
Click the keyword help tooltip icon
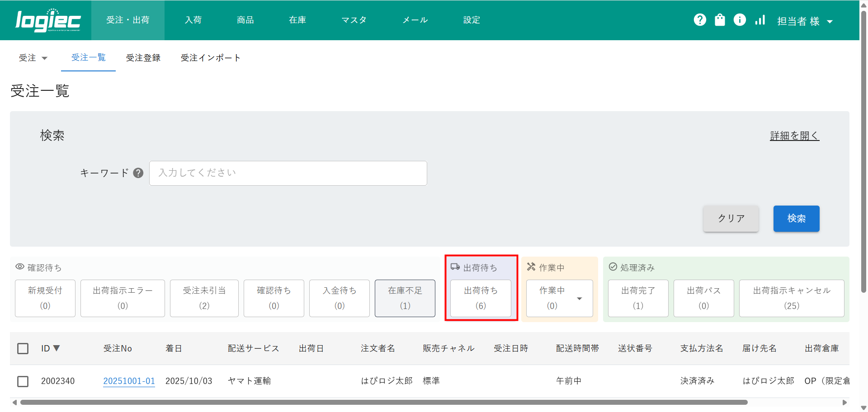tap(138, 173)
